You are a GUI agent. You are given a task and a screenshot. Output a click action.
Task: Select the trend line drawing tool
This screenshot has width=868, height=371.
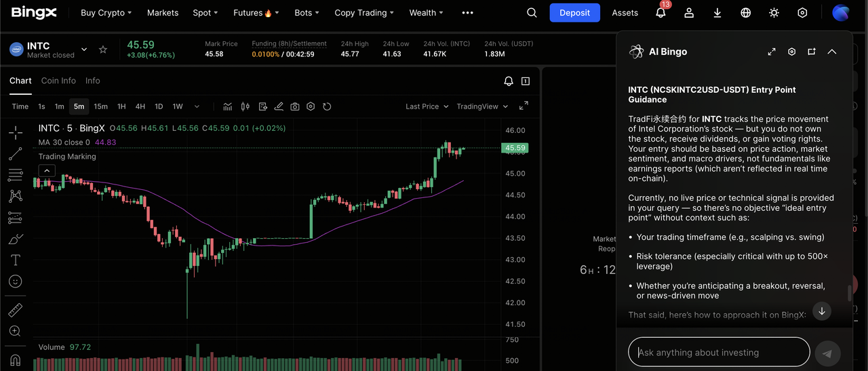(x=15, y=154)
